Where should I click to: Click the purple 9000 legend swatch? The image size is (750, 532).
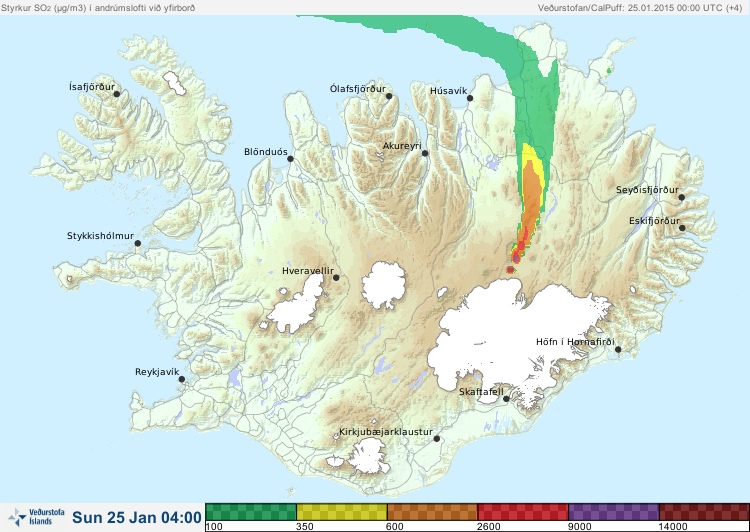[614, 512]
